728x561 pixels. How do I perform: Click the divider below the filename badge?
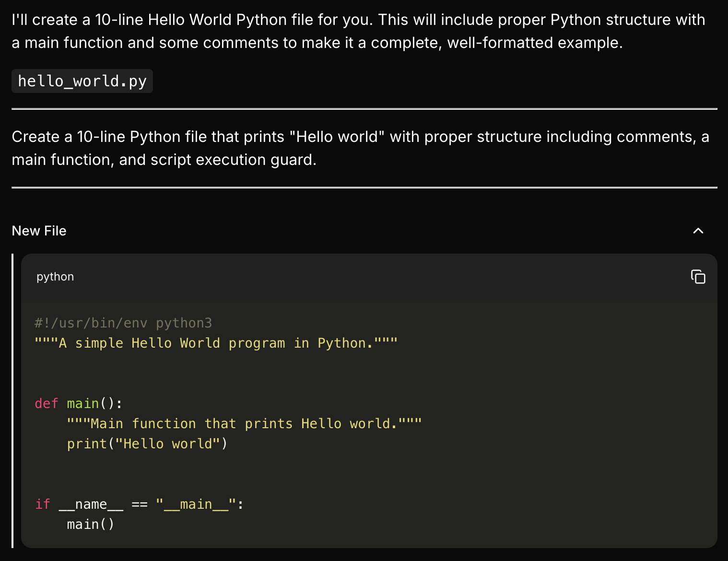pos(364,109)
